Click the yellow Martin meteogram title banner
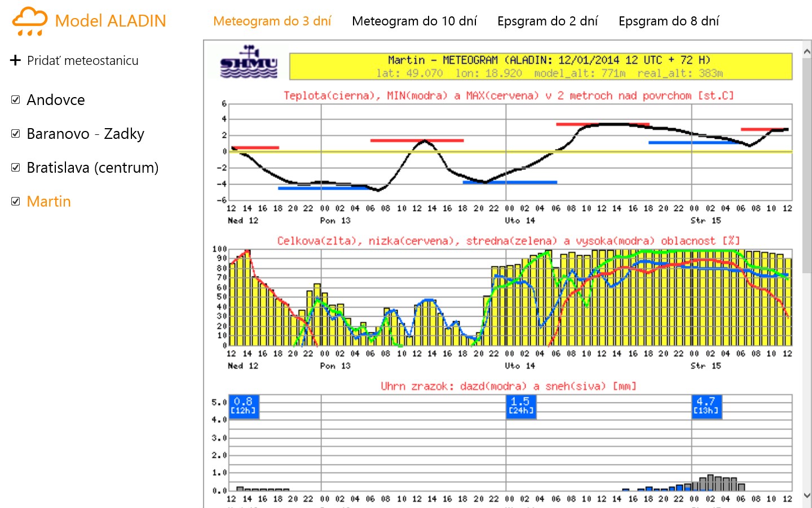This screenshot has width=812, height=508. 540,66
